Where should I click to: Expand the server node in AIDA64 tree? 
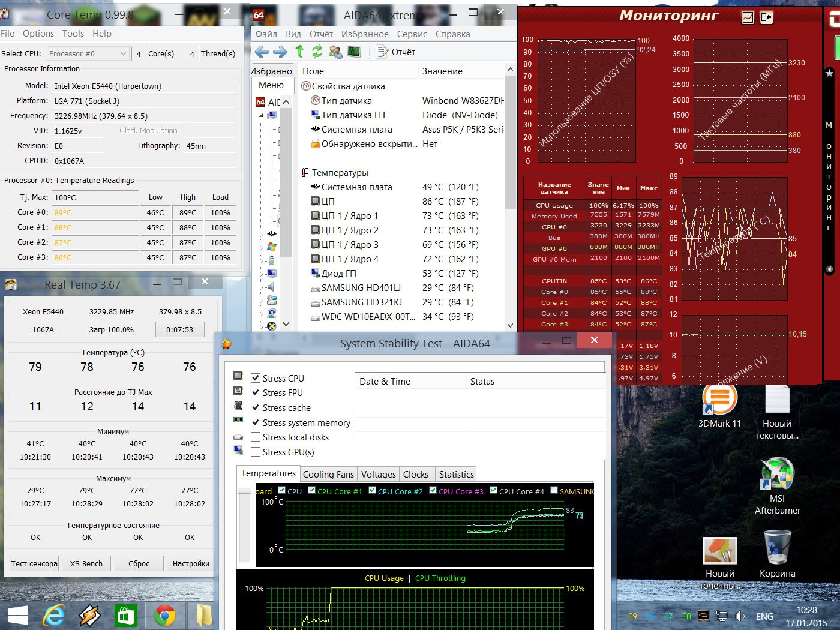point(262,261)
